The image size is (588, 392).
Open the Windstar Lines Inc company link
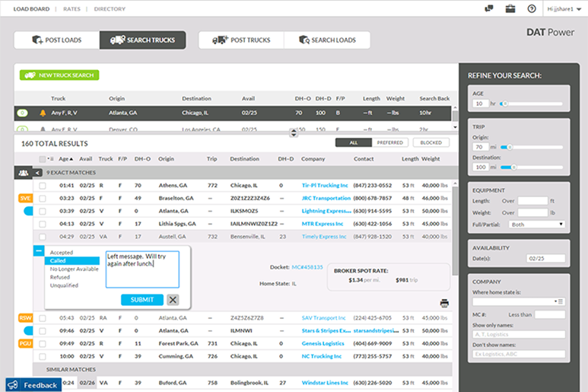click(325, 383)
